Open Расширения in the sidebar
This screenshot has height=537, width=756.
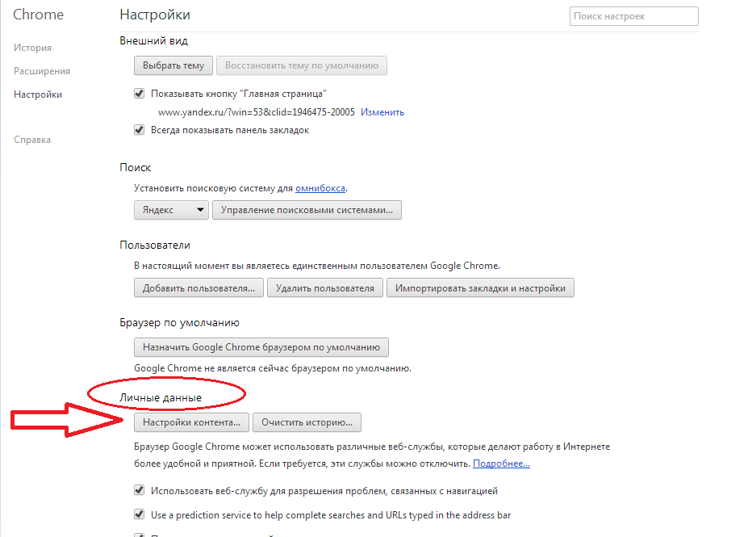point(42,71)
